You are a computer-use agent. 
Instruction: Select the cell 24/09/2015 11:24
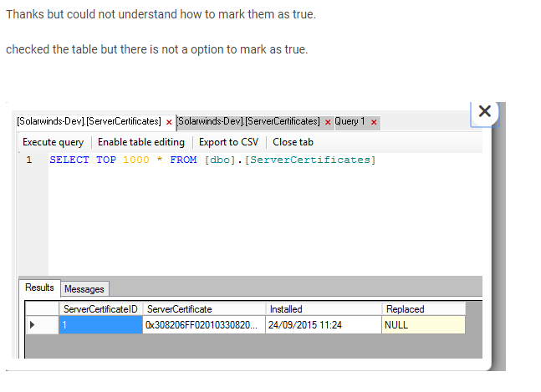coord(324,325)
